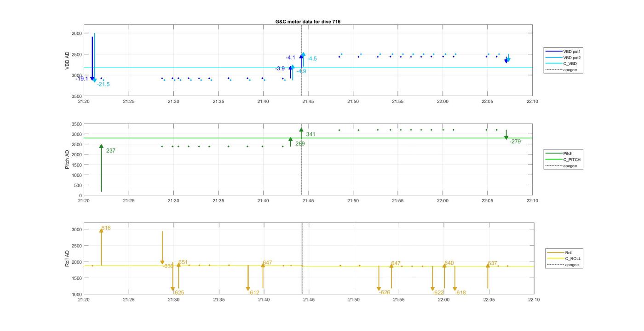
Task: Click the "640" roll annotation
Action: pyautogui.click(x=449, y=263)
